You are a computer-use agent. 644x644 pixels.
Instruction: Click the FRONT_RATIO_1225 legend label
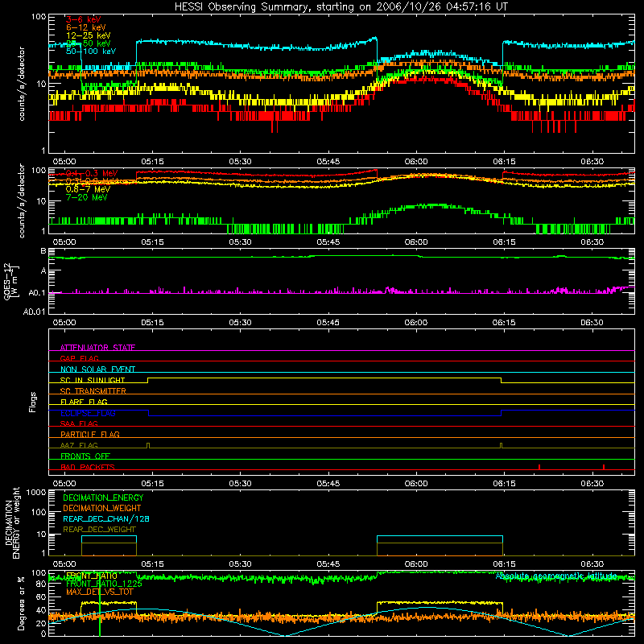104,584
